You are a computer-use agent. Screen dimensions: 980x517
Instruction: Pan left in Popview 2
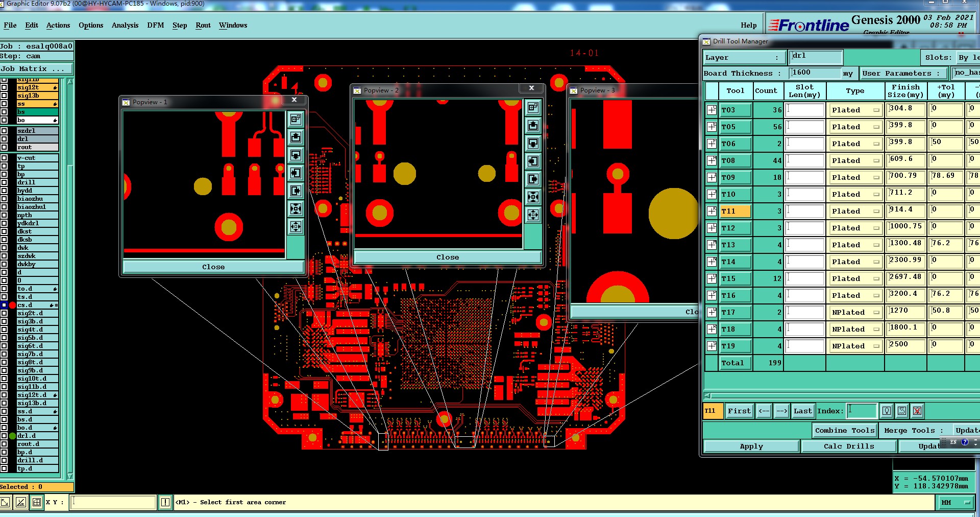[x=533, y=161]
